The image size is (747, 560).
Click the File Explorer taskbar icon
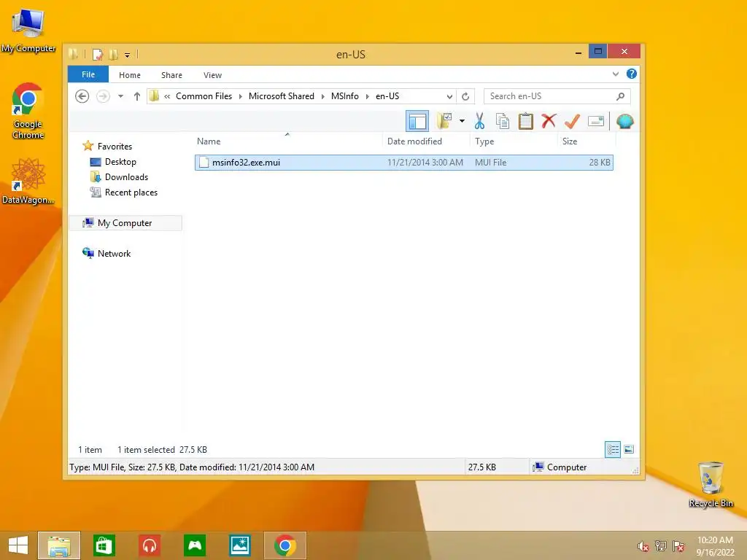point(59,545)
